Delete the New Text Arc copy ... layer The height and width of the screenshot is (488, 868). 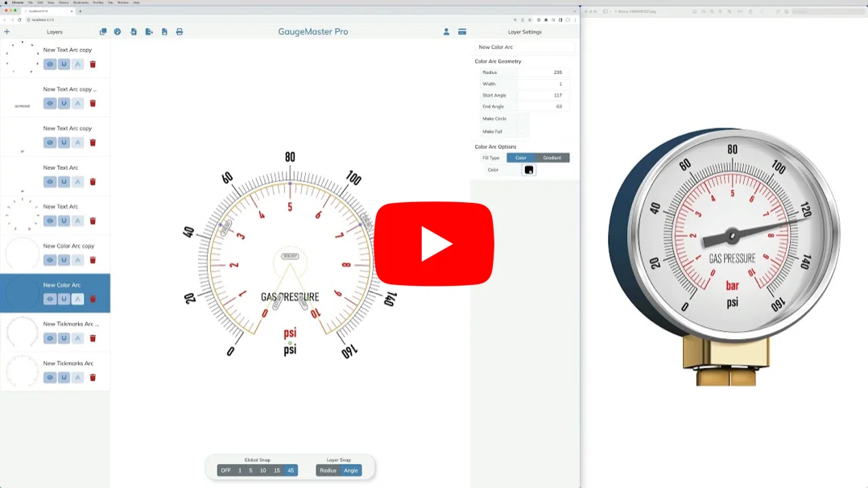(93, 104)
